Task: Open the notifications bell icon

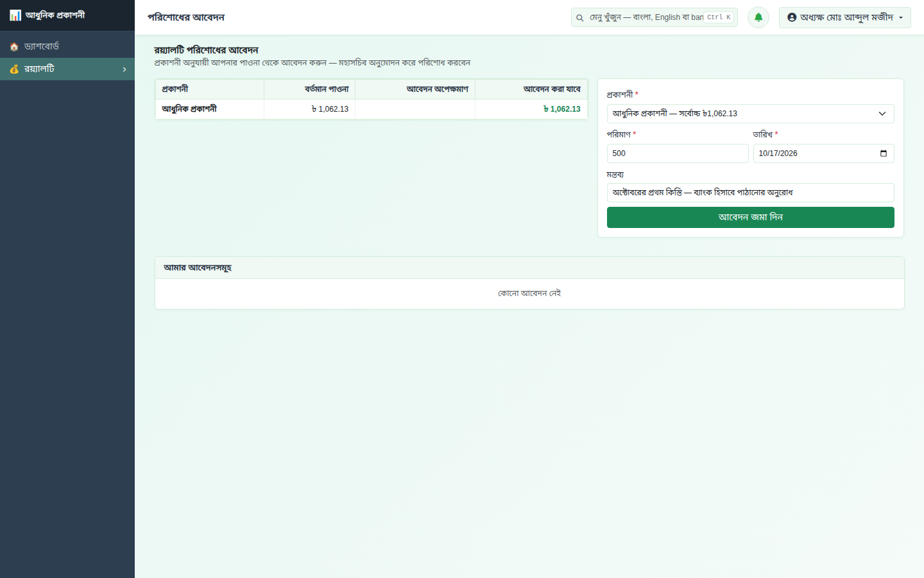Action: tap(758, 17)
